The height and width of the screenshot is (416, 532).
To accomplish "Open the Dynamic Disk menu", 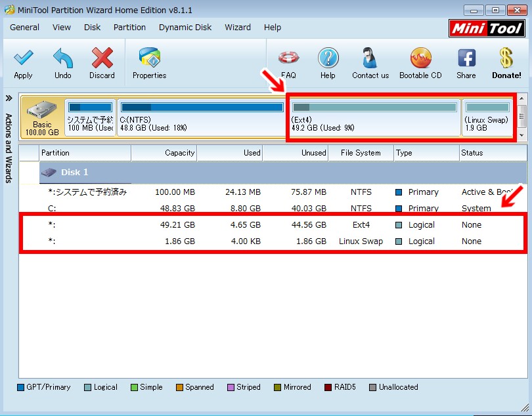I will coord(185,28).
